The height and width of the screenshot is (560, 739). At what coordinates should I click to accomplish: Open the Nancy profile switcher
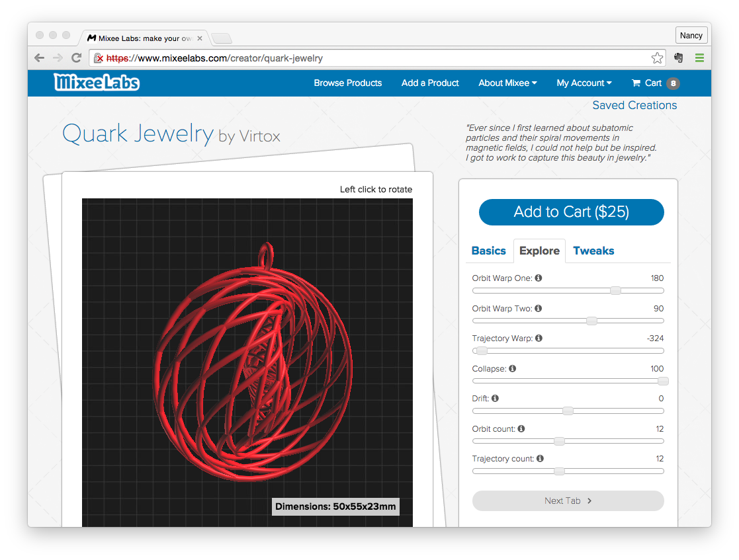pos(691,36)
